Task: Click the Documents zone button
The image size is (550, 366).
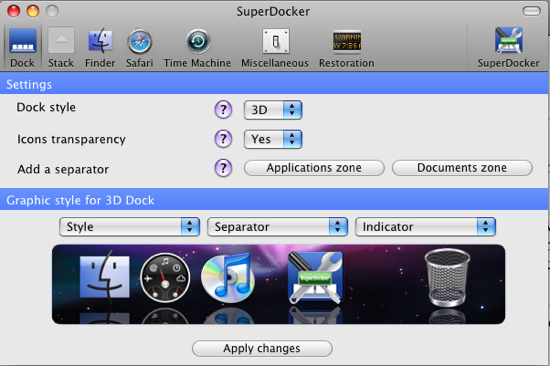Action: point(462,168)
